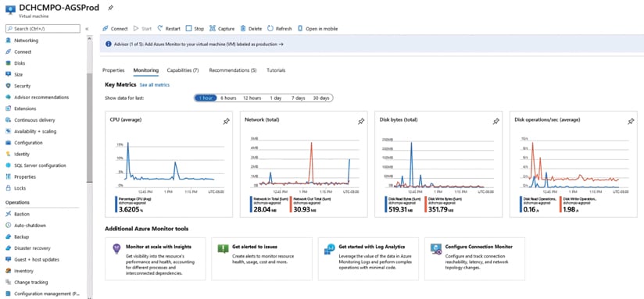This screenshot has height=299, width=644.
Task: Click the Network In Total legend swatch
Action: (251, 205)
